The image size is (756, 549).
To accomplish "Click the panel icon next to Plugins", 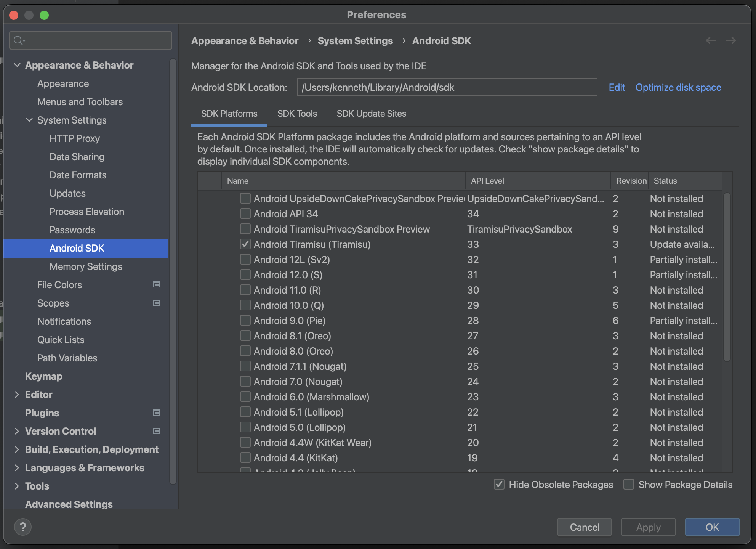I will 156,413.
